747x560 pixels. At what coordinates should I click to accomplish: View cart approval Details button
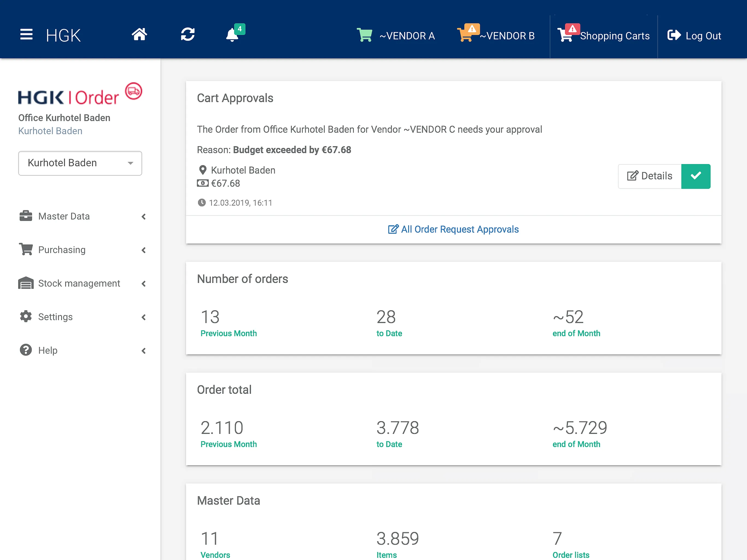pos(649,176)
